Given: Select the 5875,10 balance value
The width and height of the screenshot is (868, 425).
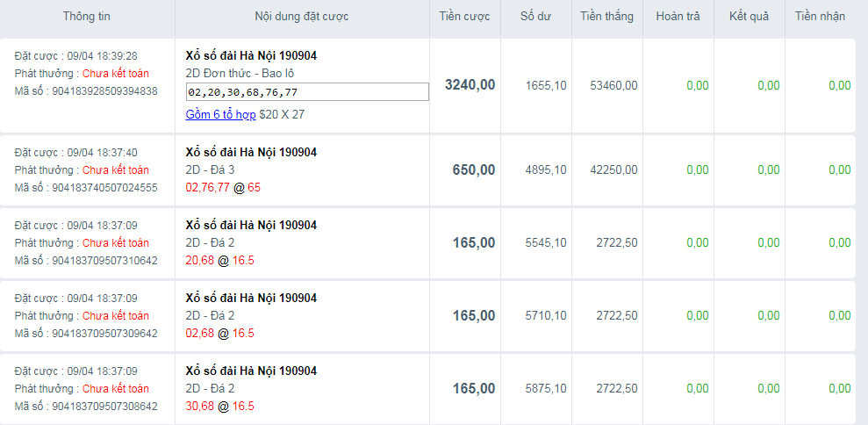Looking at the screenshot, I should (546, 388).
